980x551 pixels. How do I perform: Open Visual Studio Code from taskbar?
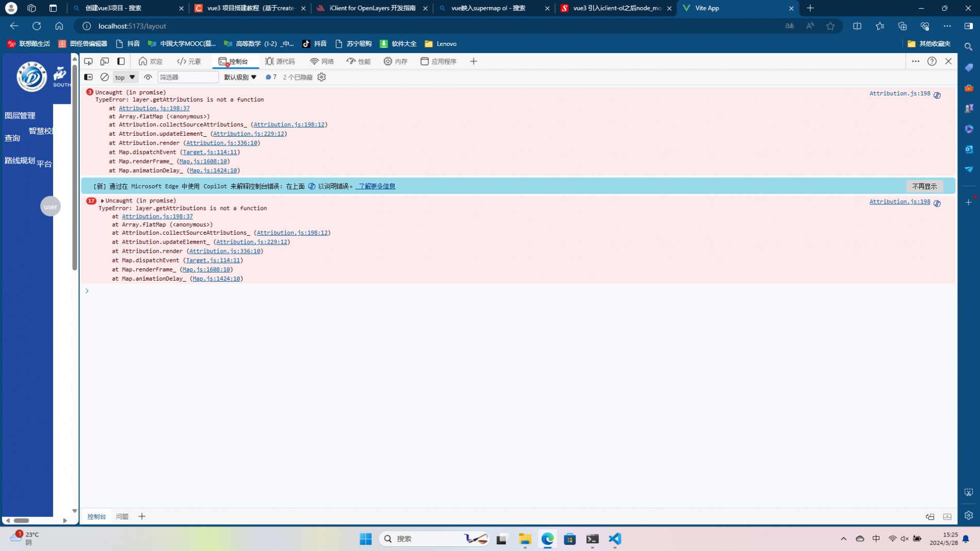(x=615, y=539)
